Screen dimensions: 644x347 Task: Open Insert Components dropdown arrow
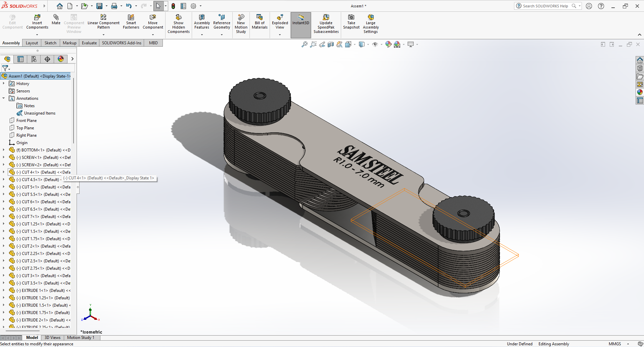pyautogui.click(x=37, y=35)
